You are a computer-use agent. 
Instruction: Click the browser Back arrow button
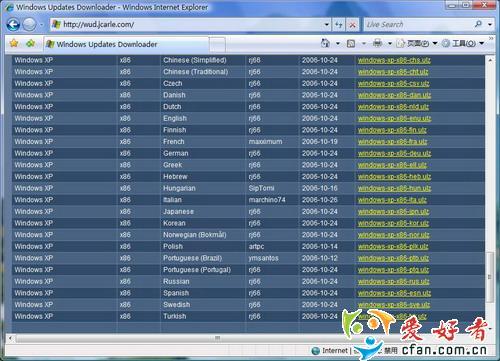(13, 24)
